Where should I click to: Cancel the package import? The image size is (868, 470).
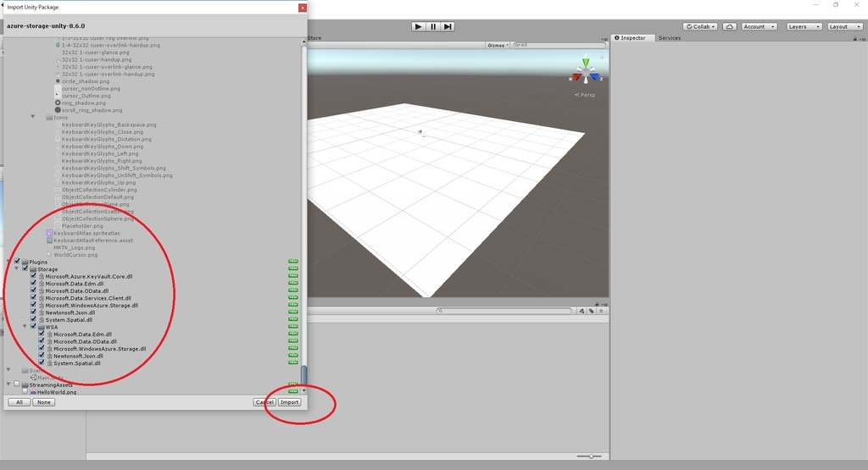pyautogui.click(x=264, y=402)
